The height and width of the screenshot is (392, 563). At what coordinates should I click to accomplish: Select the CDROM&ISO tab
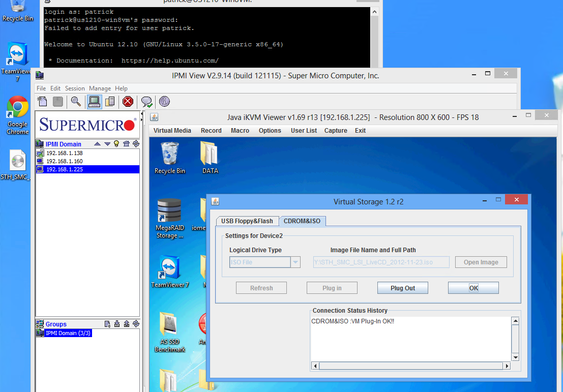pos(302,221)
